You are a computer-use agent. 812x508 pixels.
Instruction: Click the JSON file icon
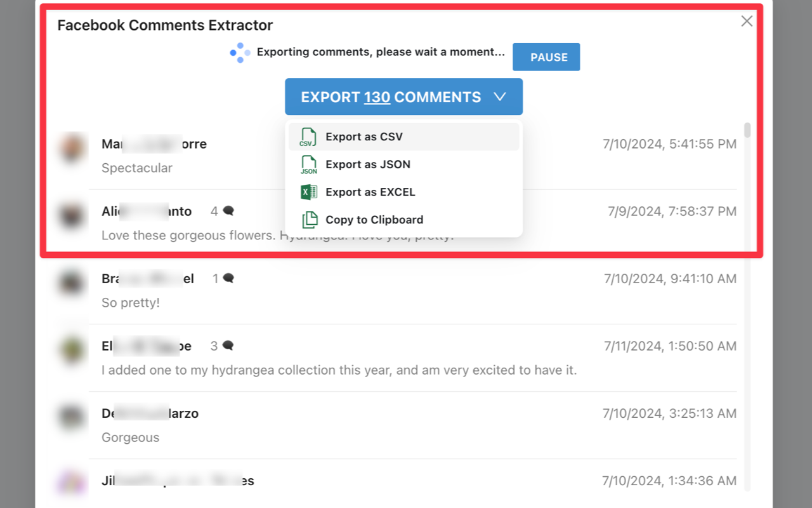click(308, 164)
